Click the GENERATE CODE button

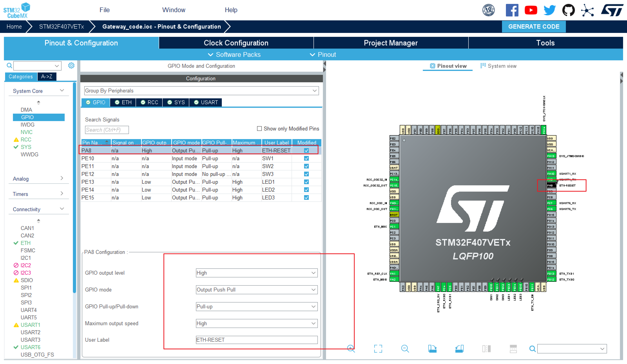click(534, 26)
